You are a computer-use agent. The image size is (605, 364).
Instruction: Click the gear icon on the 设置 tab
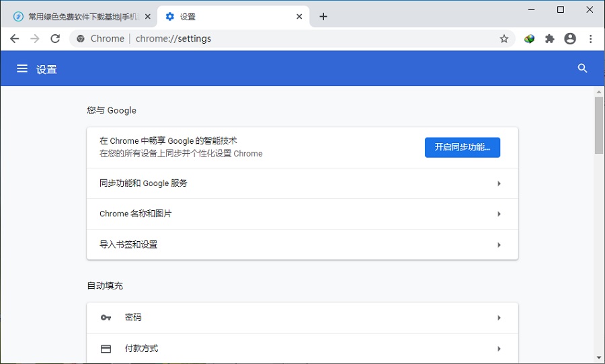click(170, 17)
